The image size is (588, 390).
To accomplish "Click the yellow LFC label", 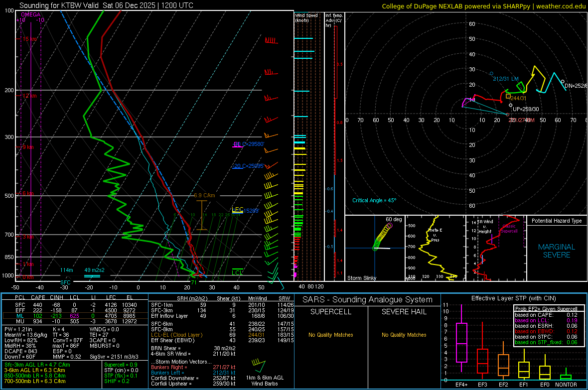I will pyautogui.click(x=238, y=210).
